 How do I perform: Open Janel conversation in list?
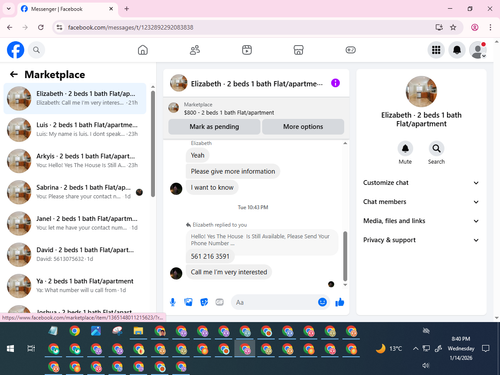click(x=75, y=223)
